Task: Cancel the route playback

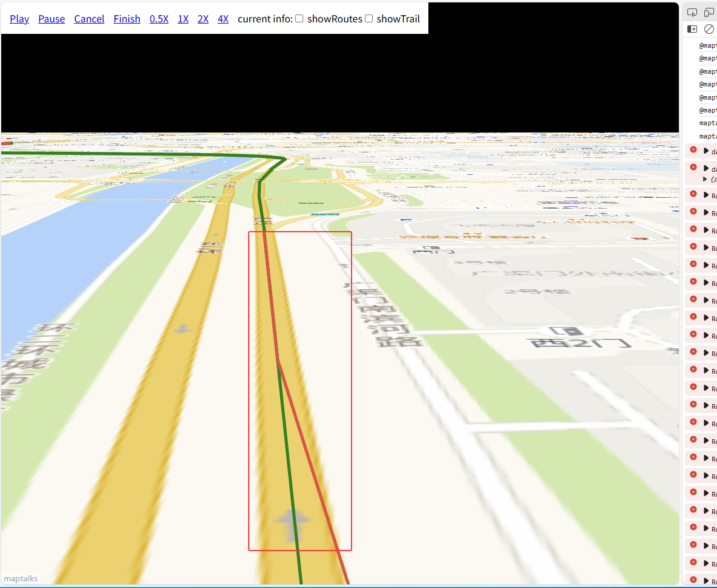Action: coord(89,19)
